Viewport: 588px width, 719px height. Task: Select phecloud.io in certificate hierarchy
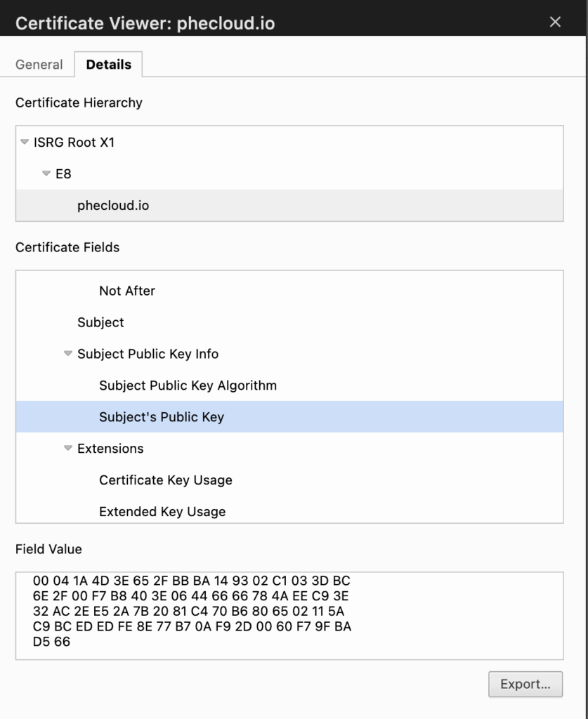[113, 206]
